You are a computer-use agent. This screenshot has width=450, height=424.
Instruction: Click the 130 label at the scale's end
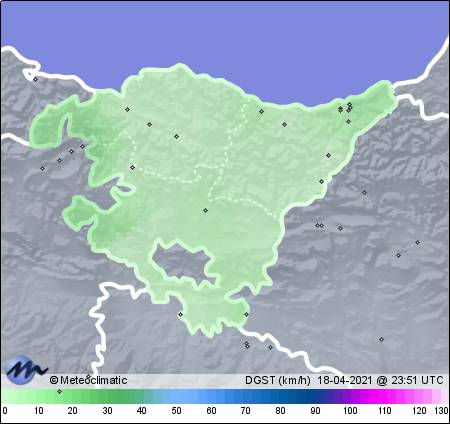pyautogui.click(x=441, y=410)
